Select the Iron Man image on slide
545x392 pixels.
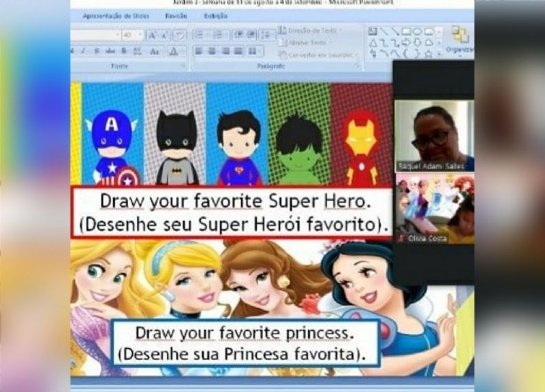tap(362, 148)
